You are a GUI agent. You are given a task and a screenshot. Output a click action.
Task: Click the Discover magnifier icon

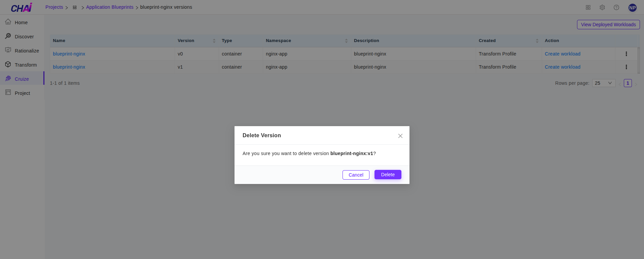point(8,36)
